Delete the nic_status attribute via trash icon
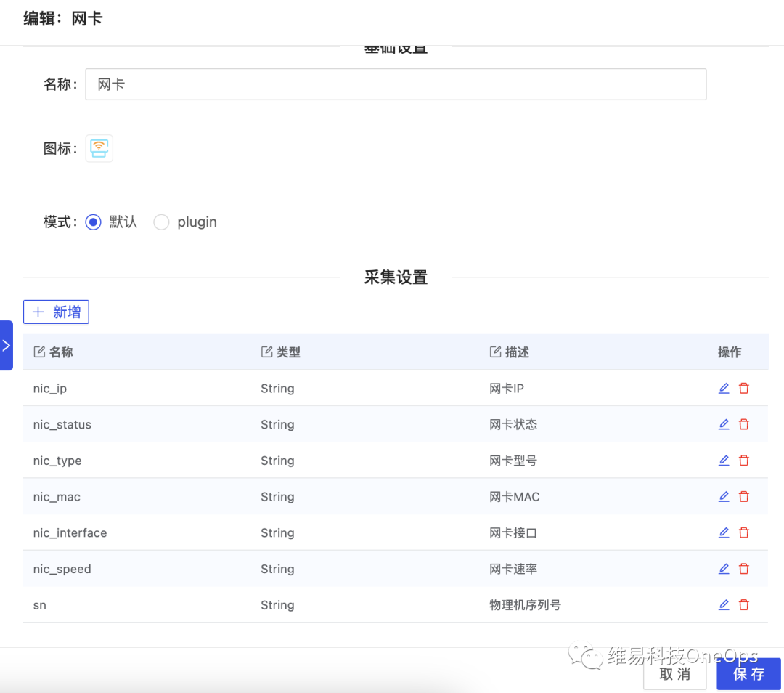 pos(743,424)
